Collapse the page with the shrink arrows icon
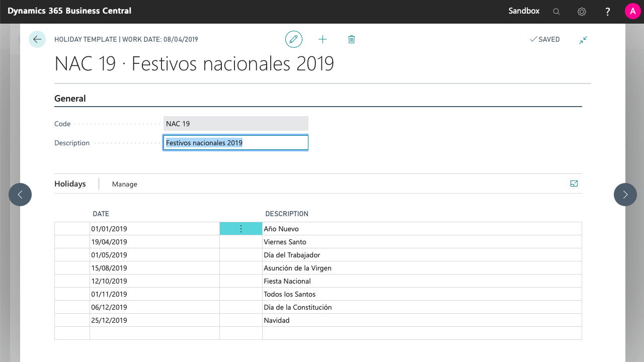The image size is (644, 362). [x=583, y=40]
